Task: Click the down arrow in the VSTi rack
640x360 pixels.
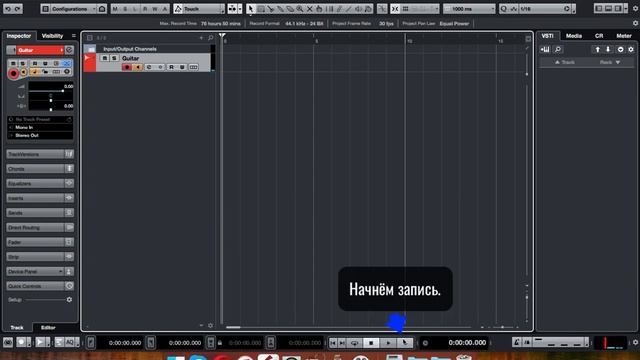Action: [x=608, y=49]
